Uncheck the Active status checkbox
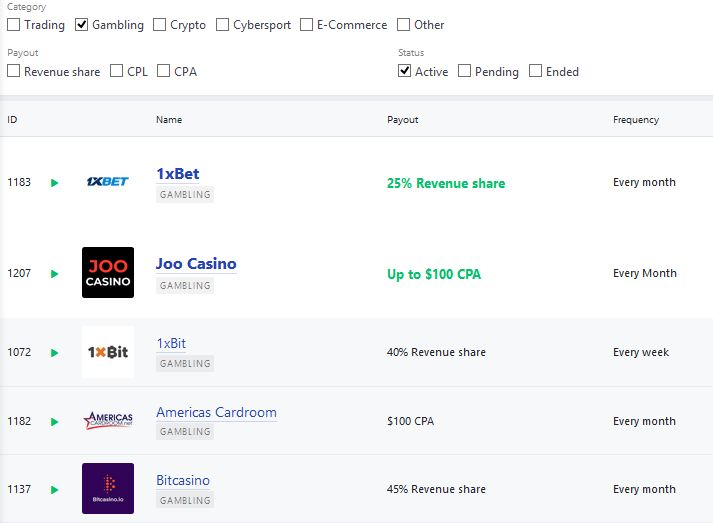Screen dimensions: 713x523 point(404,70)
